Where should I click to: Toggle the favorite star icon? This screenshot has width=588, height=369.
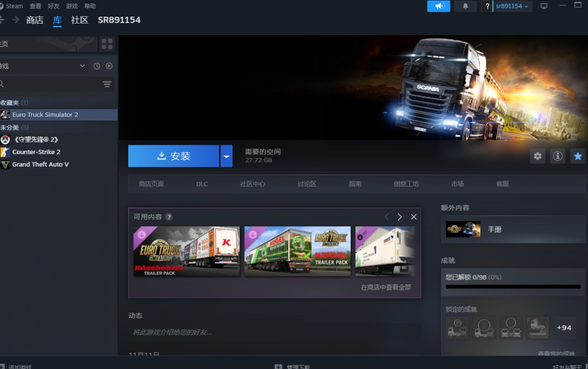(578, 156)
